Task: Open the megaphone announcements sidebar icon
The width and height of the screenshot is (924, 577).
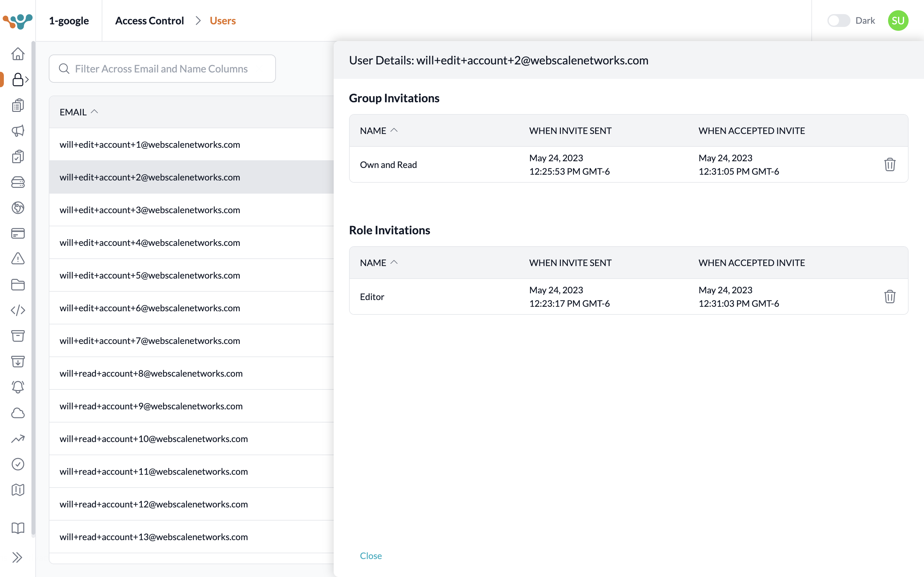Action: tap(18, 131)
